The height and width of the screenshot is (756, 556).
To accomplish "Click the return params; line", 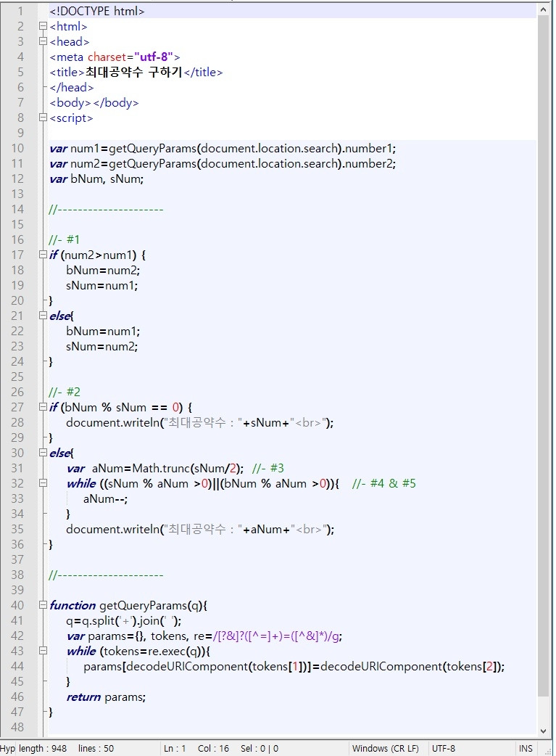I will (x=106, y=697).
